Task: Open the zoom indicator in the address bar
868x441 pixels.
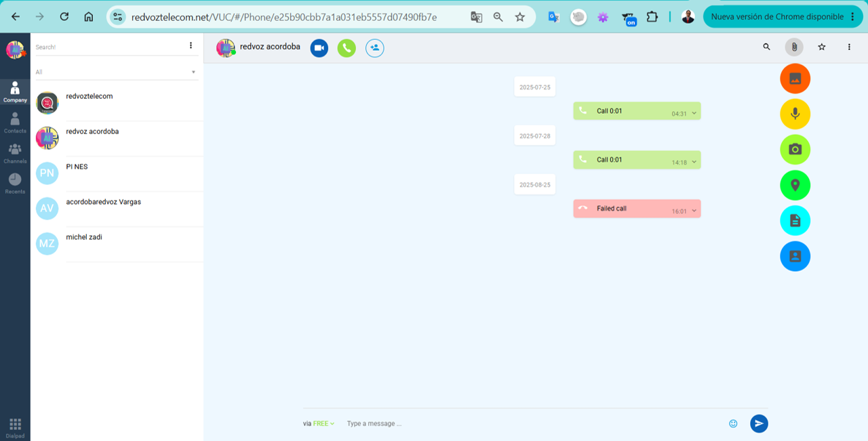Action: tap(498, 17)
